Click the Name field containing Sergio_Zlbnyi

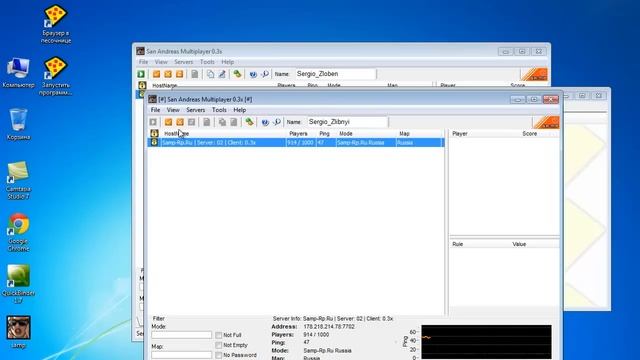(x=347, y=122)
